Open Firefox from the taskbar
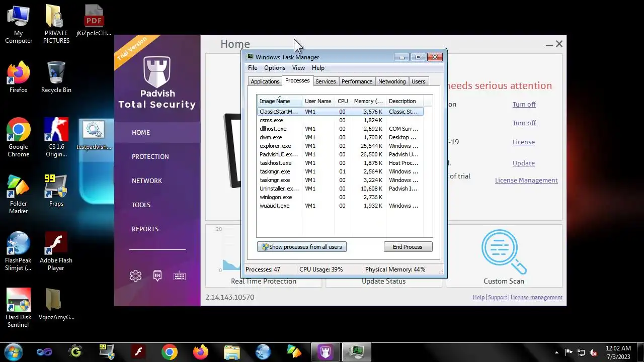Viewport: 644px width, 362px height. tap(201, 352)
